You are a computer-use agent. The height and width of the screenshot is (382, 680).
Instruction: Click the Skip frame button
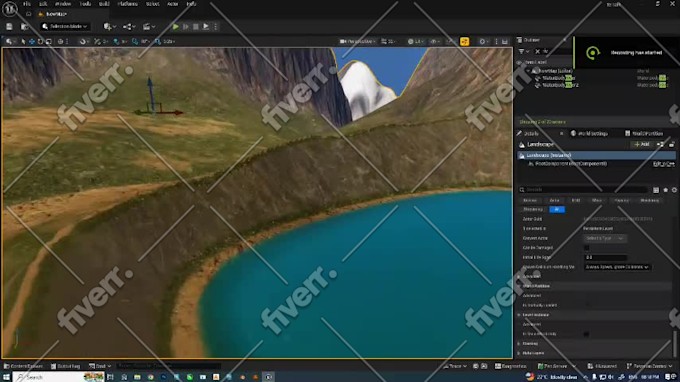point(186,27)
